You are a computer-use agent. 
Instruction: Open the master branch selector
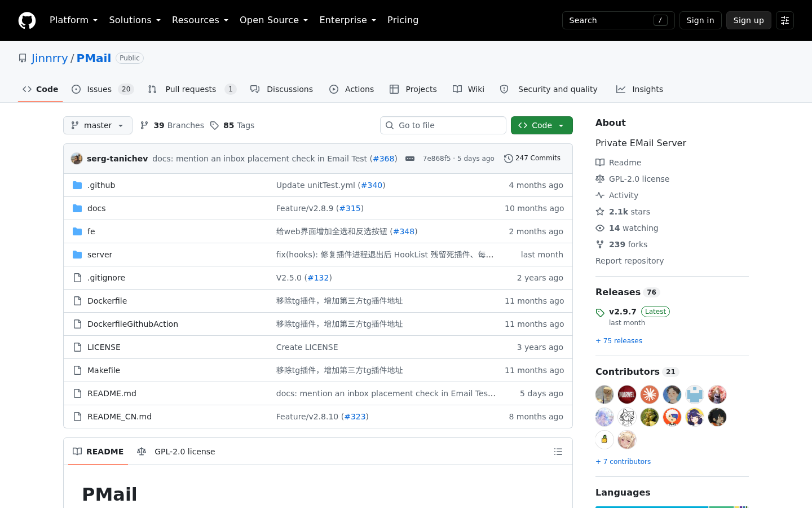pyautogui.click(x=98, y=125)
